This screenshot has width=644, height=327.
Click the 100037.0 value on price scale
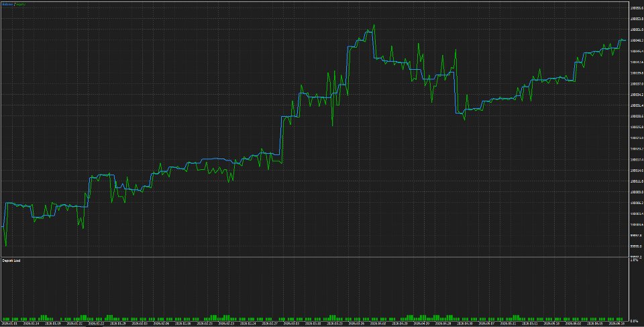(x=636, y=83)
